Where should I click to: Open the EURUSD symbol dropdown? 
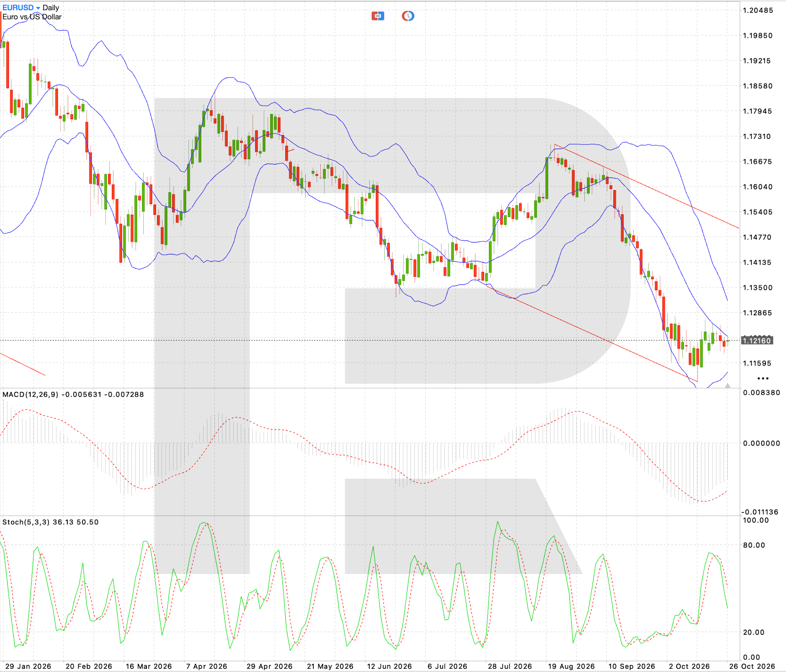(x=21, y=8)
